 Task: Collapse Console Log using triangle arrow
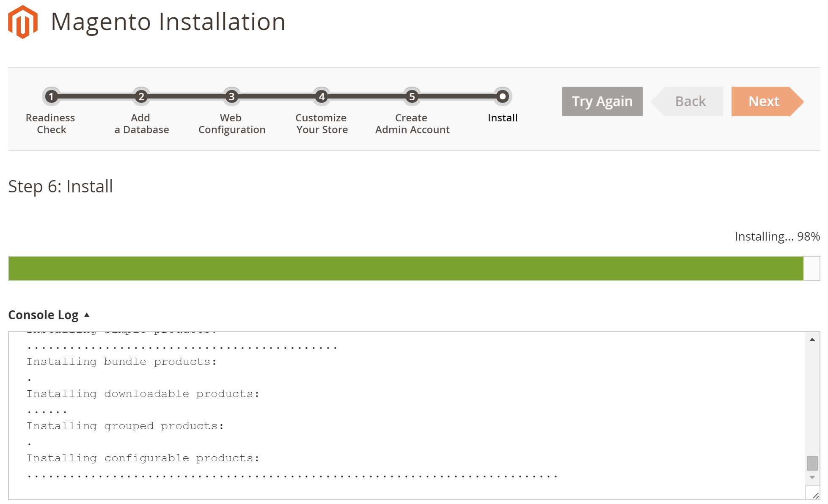(87, 315)
